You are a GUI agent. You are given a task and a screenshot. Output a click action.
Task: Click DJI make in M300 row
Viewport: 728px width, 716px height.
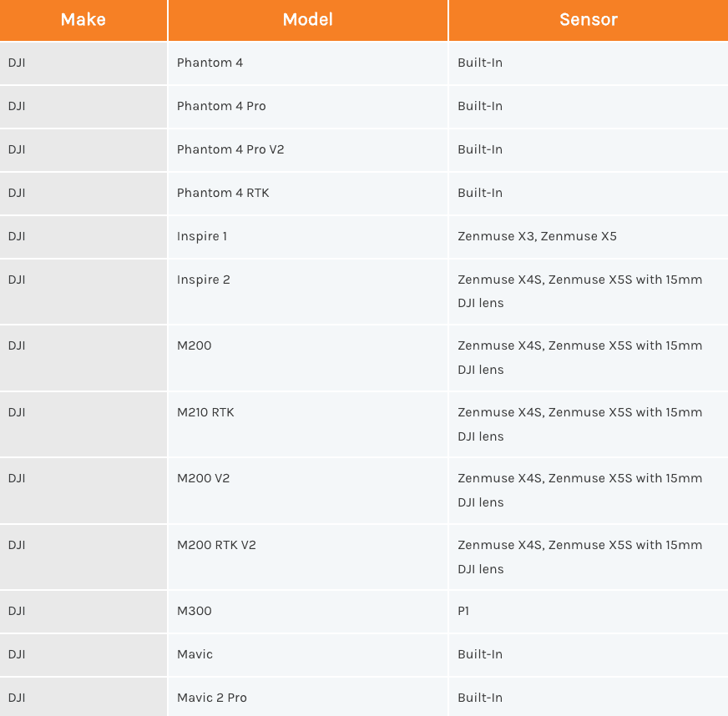click(83, 612)
